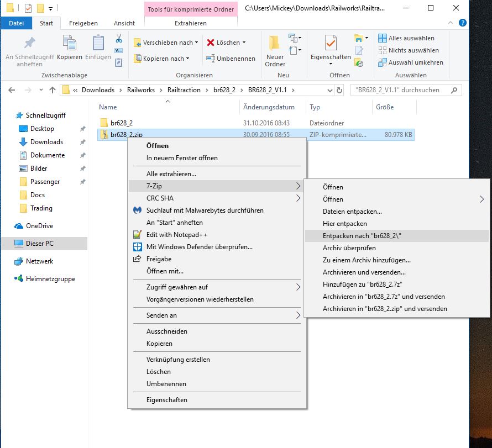Click the scissors cut icon in ribbon

click(118, 39)
